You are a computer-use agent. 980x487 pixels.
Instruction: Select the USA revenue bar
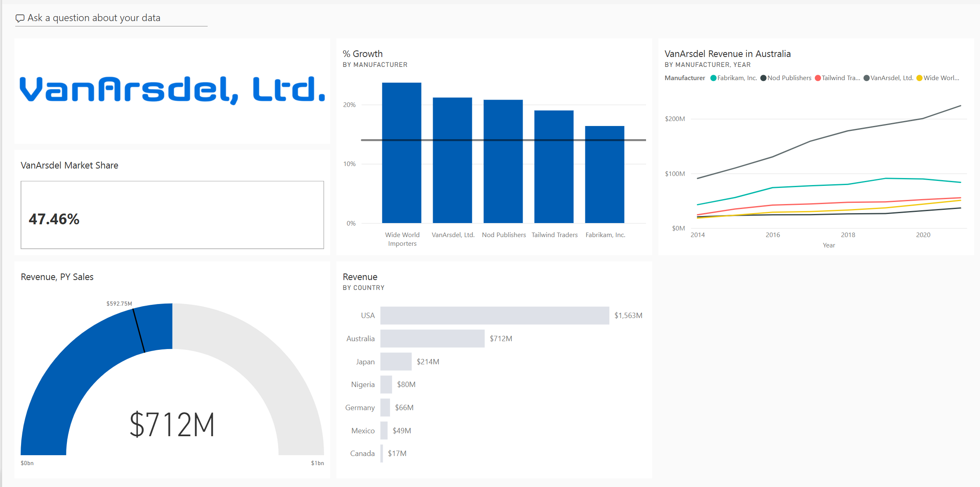coord(494,316)
